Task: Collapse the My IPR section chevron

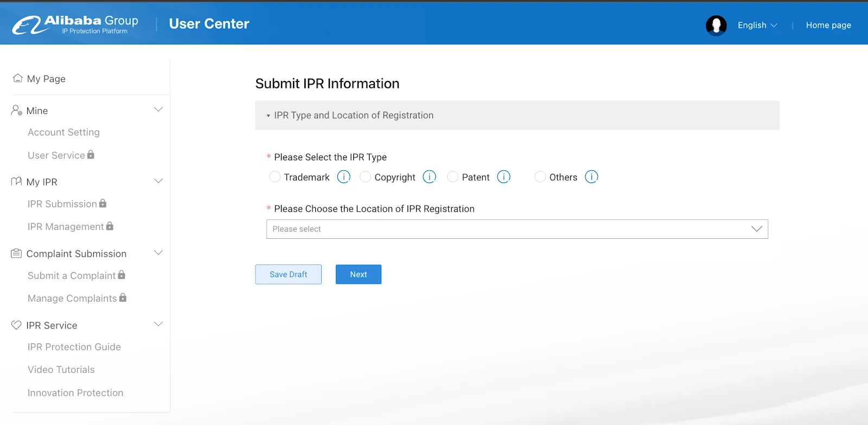Action: click(158, 181)
